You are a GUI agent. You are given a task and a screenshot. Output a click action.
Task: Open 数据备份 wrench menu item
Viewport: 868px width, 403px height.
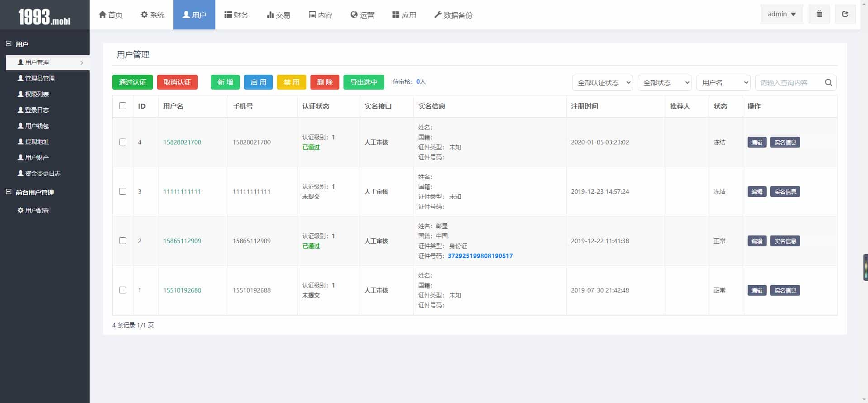(453, 15)
